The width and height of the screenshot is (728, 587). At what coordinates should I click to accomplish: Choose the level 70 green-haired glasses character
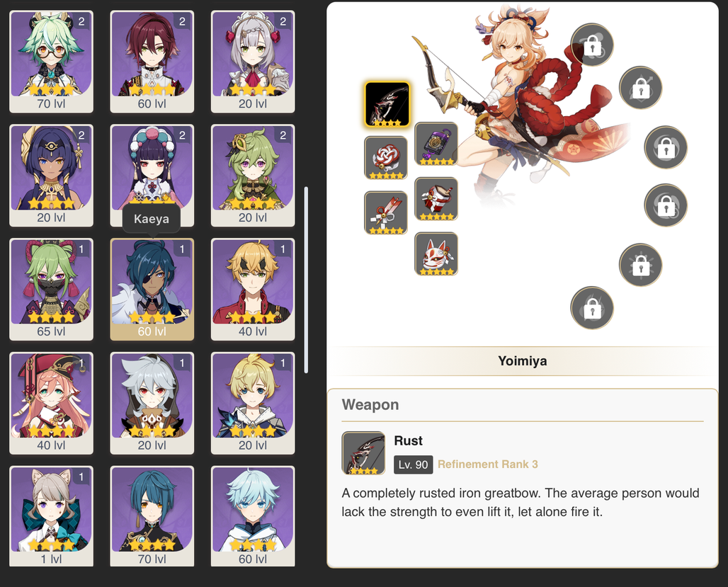tap(51, 62)
